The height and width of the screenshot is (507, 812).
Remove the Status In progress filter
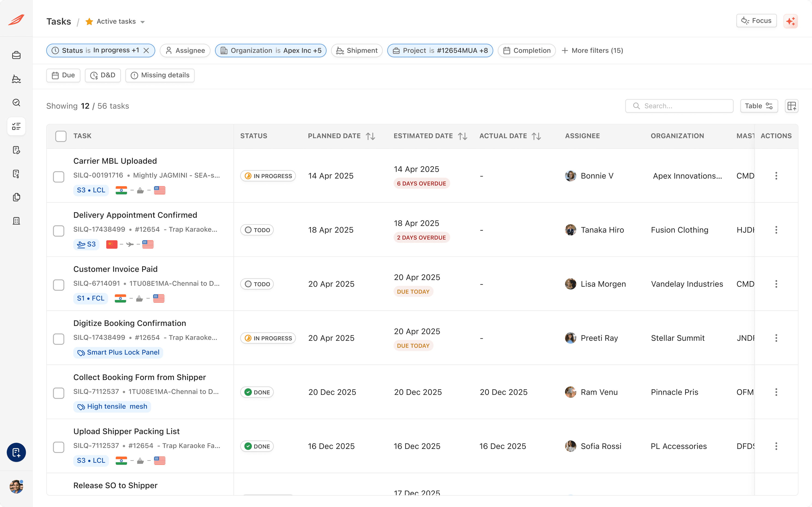pos(146,51)
